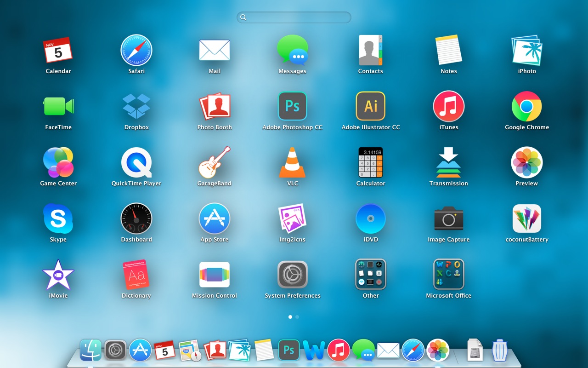
Task: Open Calendar from the Launchpad grid
Action: (58, 51)
